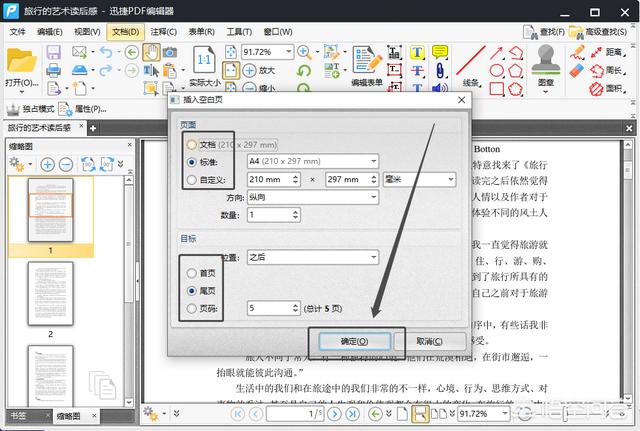Select the 自定义 custom size radio
640x431 pixels.
click(x=191, y=180)
